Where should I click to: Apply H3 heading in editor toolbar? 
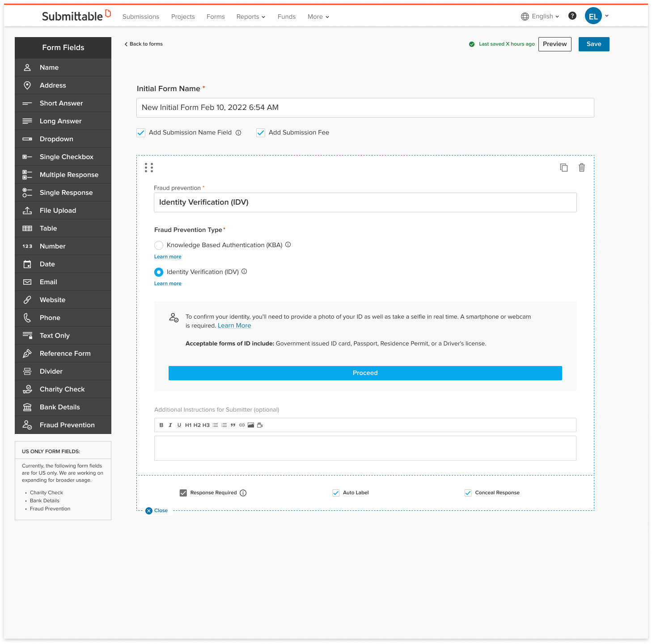tap(206, 425)
